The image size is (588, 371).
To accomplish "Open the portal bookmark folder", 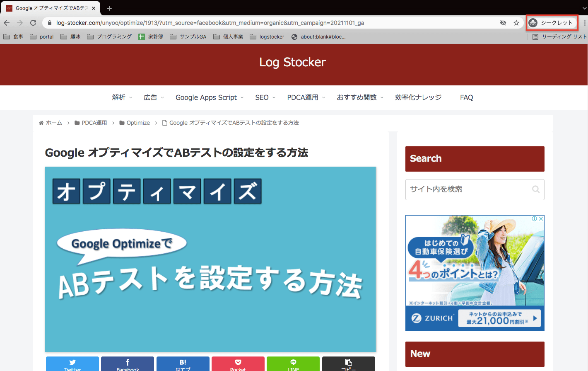I will pyautogui.click(x=42, y=37).
